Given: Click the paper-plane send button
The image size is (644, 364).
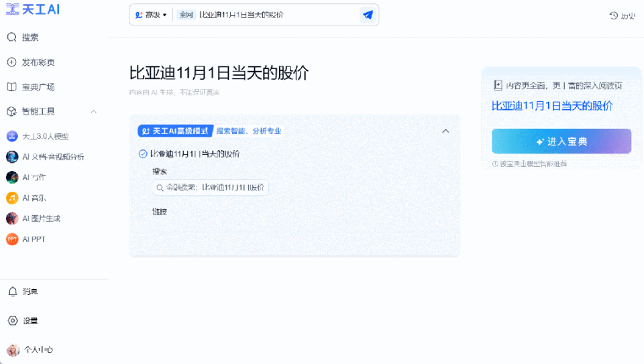Looking at the screenshot, I should point(368,15).
